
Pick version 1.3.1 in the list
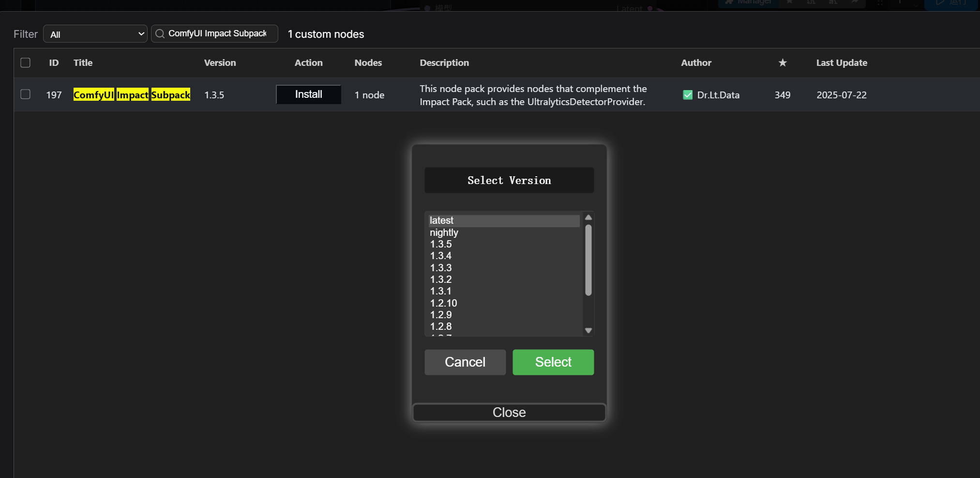pyautogui.click(x=504, y=291)
